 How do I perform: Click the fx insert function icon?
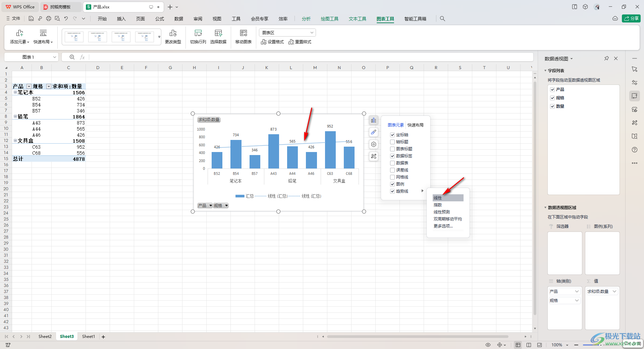[x=82, y=57]
